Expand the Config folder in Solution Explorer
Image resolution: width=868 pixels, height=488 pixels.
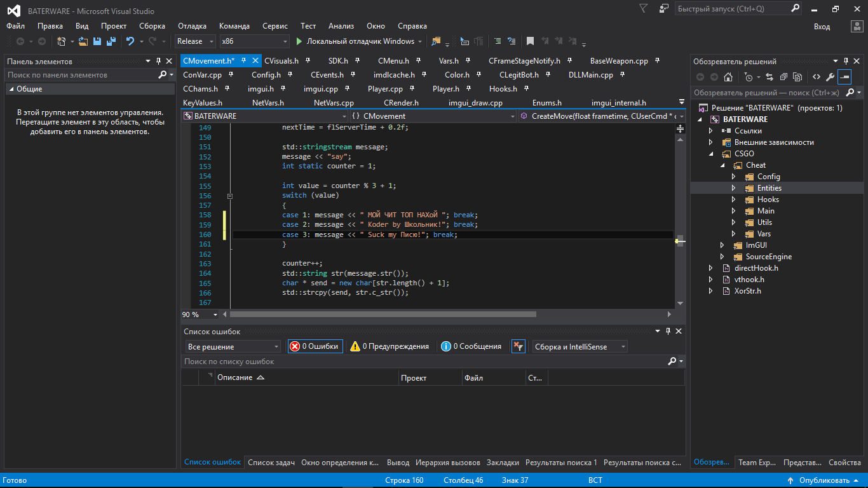(733, 177)
